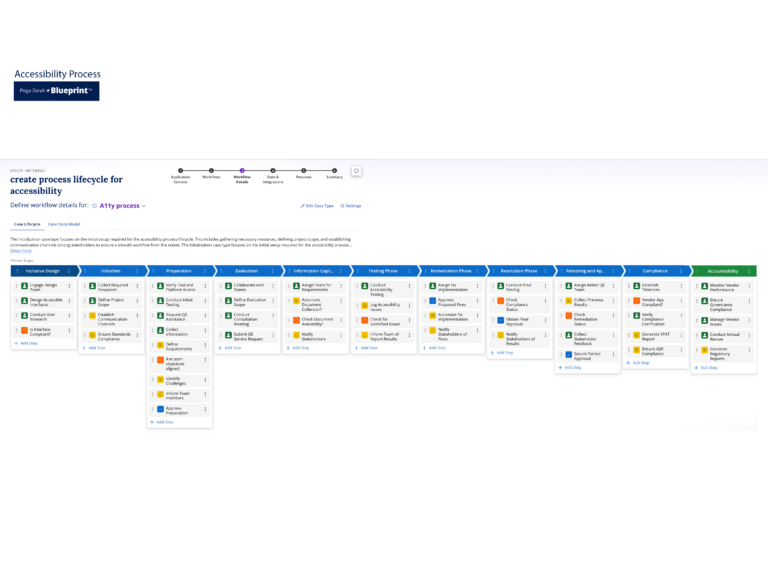This screenshot has width=768, height=564.
Task: Open the Settings gear link
Action: [351, 206]
